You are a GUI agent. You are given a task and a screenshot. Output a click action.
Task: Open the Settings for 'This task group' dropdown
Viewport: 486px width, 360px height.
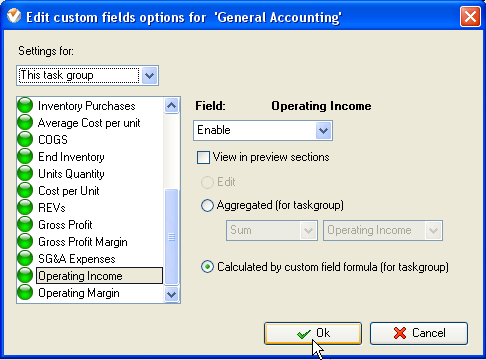click(x=87, y=76)
